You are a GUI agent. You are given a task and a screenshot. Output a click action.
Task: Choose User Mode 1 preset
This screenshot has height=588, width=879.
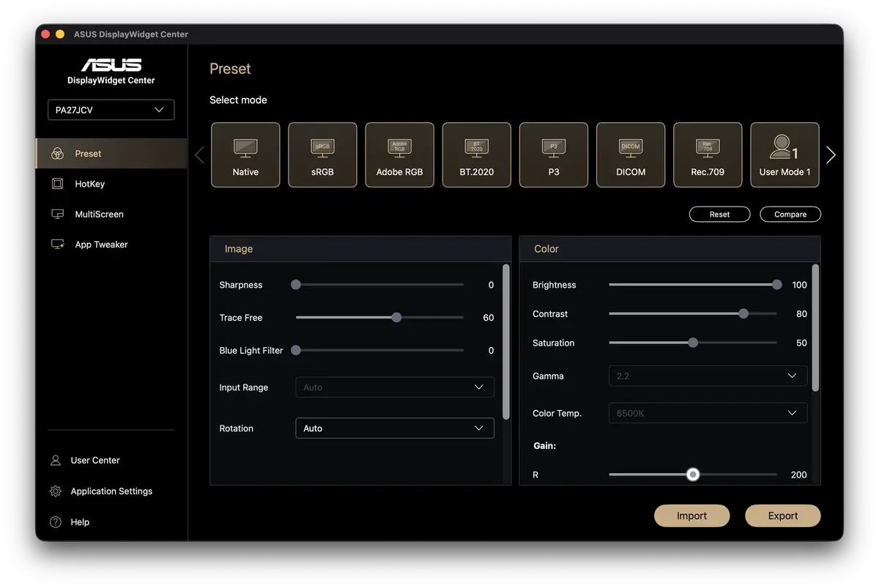pos(785,155)
